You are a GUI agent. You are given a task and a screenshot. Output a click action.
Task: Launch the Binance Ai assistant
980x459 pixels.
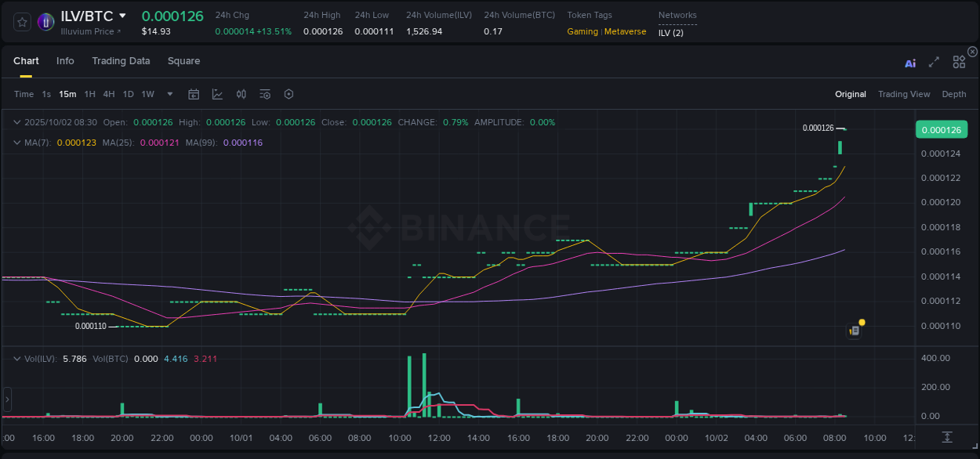(909, 63)
